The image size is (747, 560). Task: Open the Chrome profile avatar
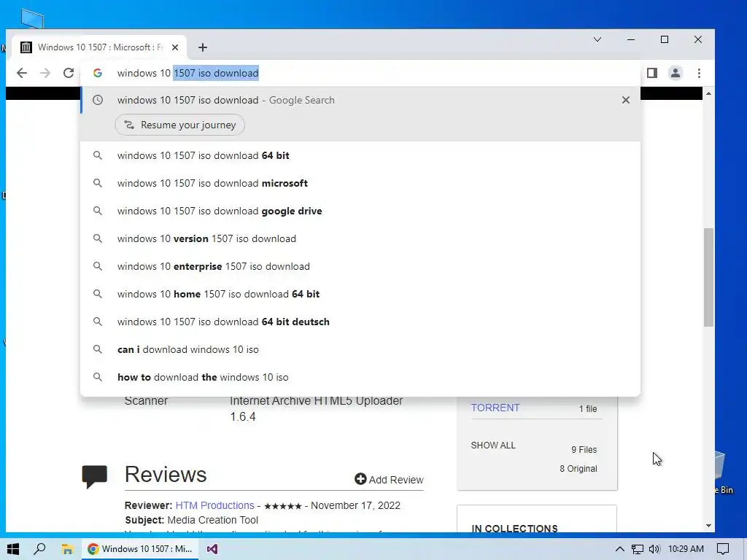click(676, 73)
